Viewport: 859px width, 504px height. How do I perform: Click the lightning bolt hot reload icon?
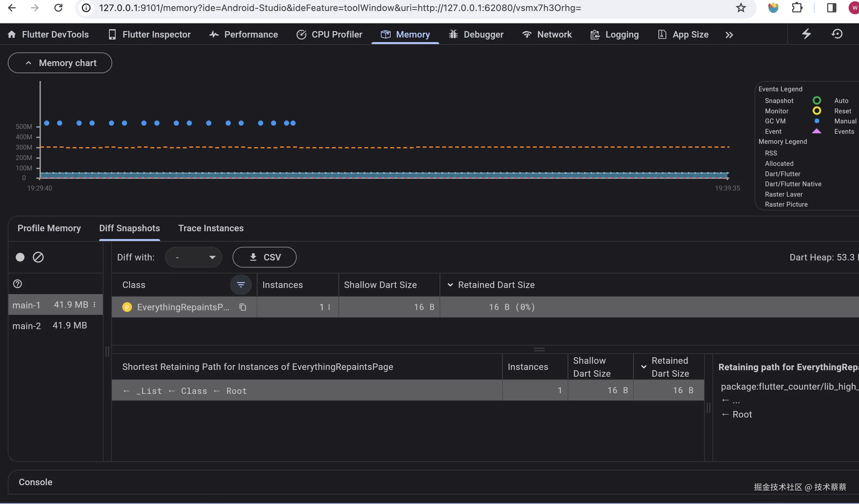coord(806,34)
